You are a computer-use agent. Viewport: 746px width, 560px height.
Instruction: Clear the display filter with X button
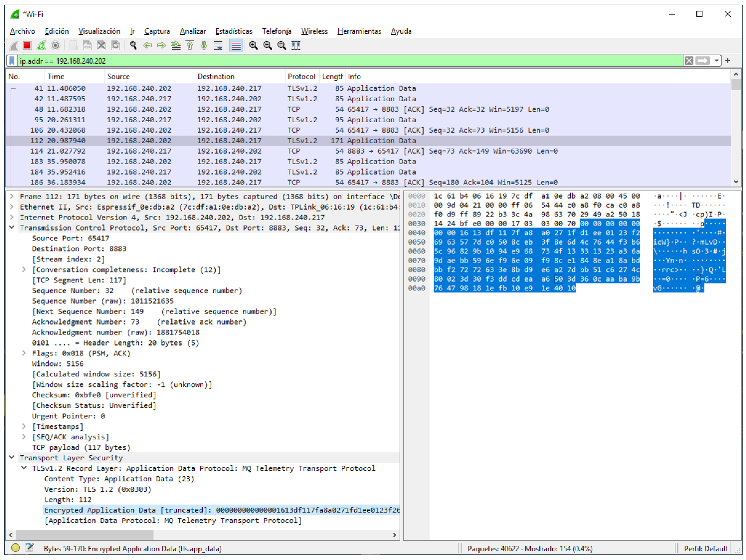pos(689,61)
